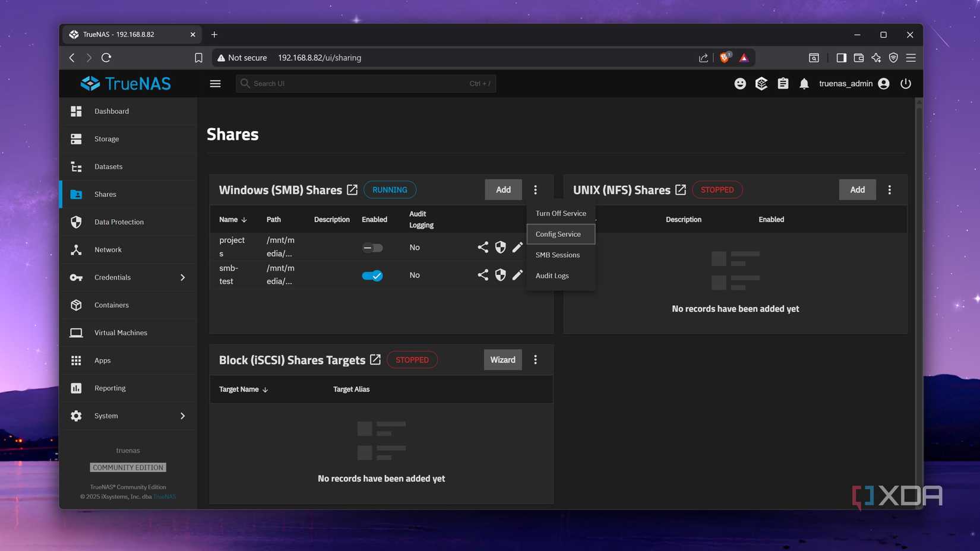
Task: Add a new UNIX (NFS) share
Action: 857,189
